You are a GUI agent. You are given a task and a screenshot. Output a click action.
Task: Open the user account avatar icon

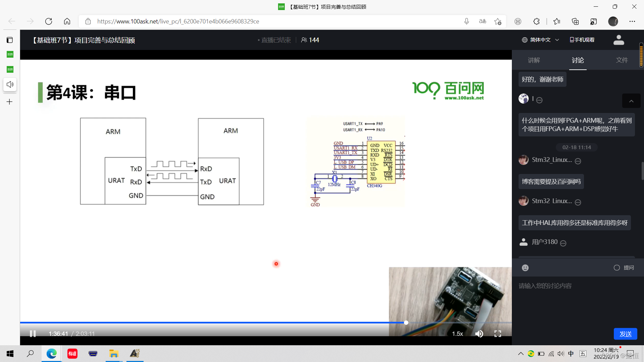coord(619,40)
